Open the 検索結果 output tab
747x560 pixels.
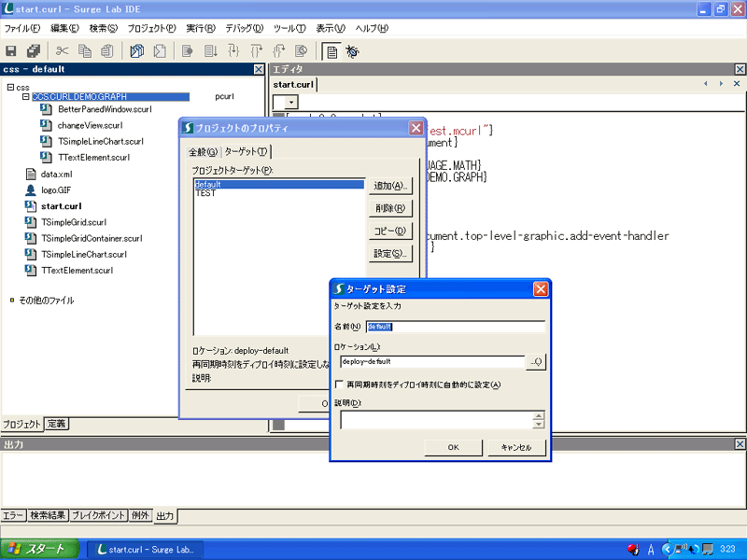(48, 515)
